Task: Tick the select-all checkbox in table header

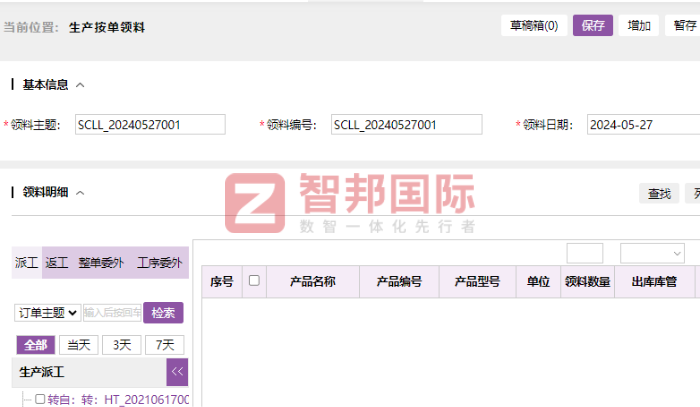Action: coord(254,281)
